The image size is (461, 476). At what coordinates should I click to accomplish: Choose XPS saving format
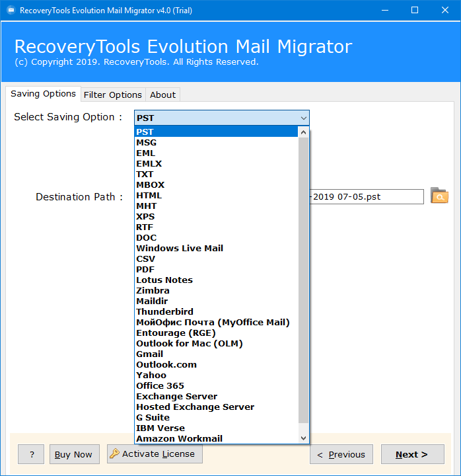coord(216,217)
